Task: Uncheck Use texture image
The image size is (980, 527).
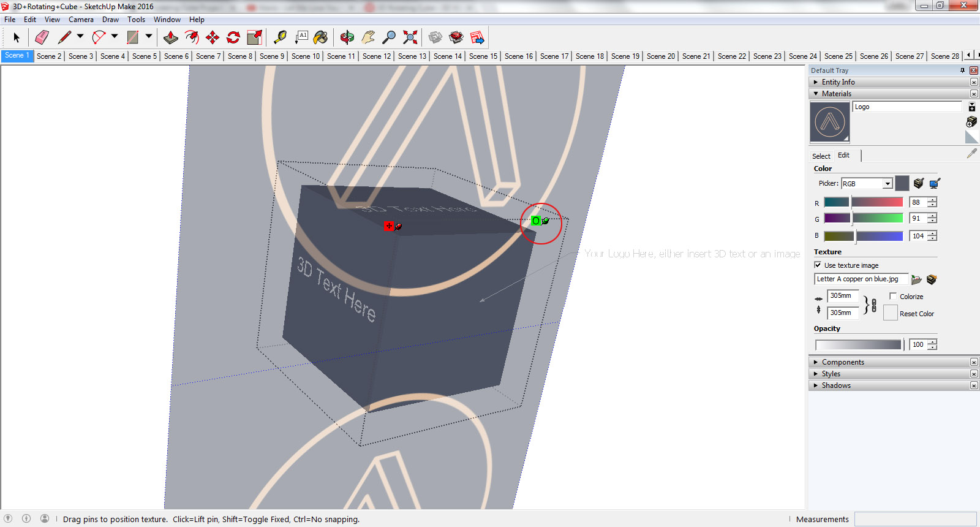Action: [818, 265]
